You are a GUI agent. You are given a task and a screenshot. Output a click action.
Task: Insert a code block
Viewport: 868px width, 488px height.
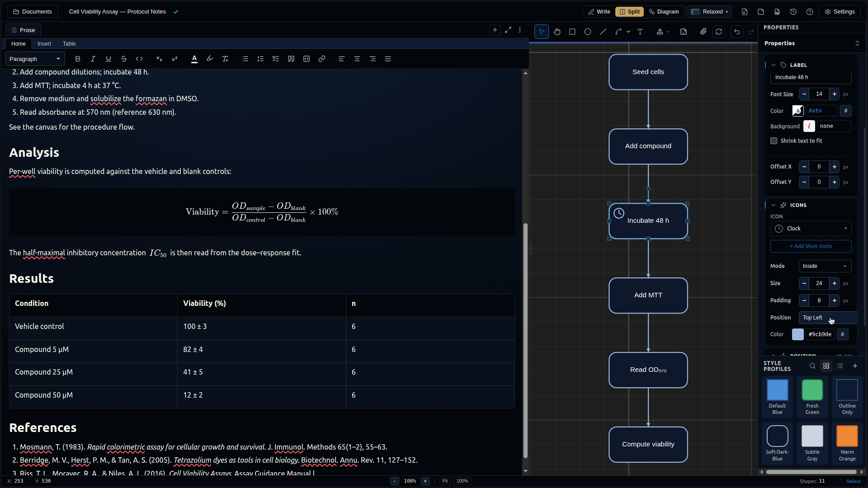click(307, 59)
